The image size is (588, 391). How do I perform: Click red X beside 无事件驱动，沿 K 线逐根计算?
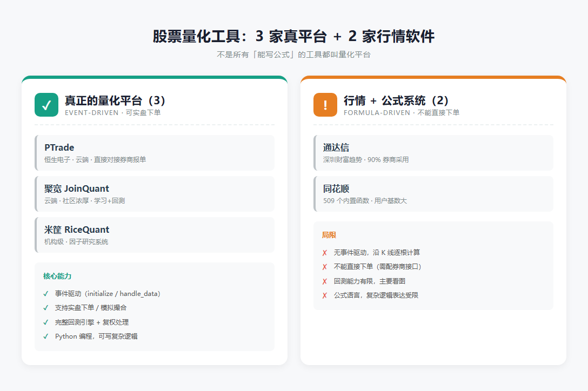[x=325, y=253]
